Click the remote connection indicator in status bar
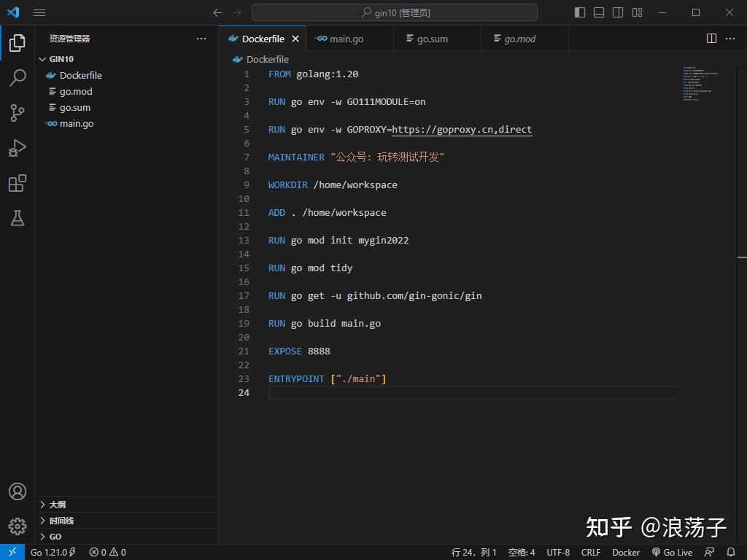The height and width of the screenshot is (560, 747). [x=10, y=552]
